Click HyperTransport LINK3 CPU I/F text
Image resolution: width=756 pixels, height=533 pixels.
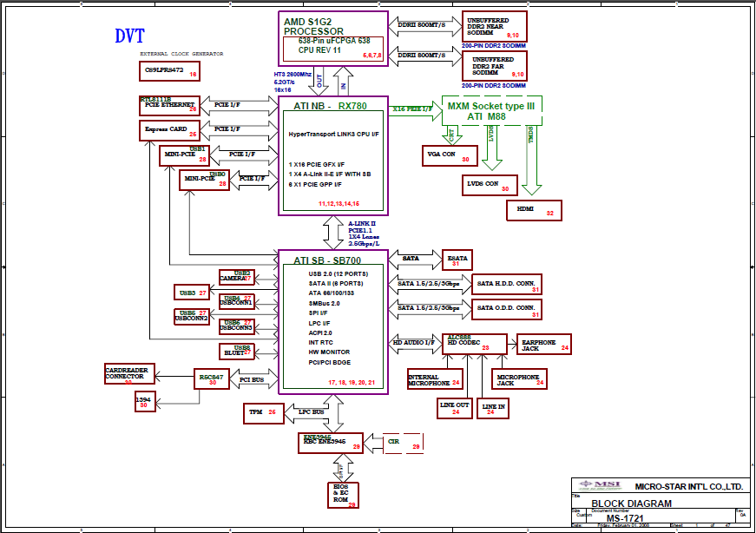point(333,134)
